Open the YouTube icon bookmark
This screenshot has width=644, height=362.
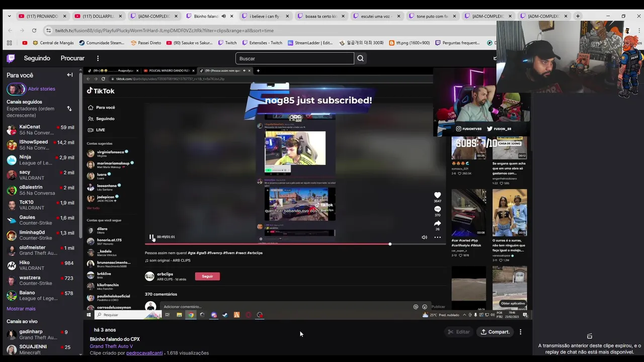click(x=25, y=43)
